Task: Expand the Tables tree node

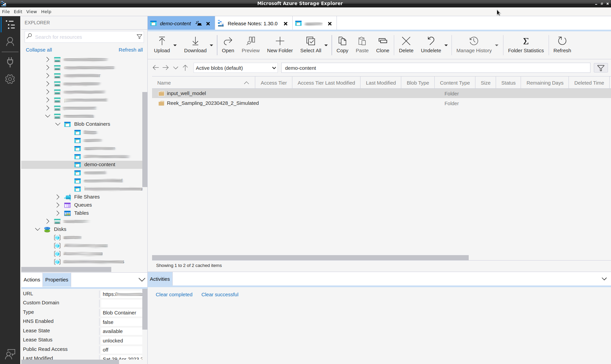Action: [58, 213]
